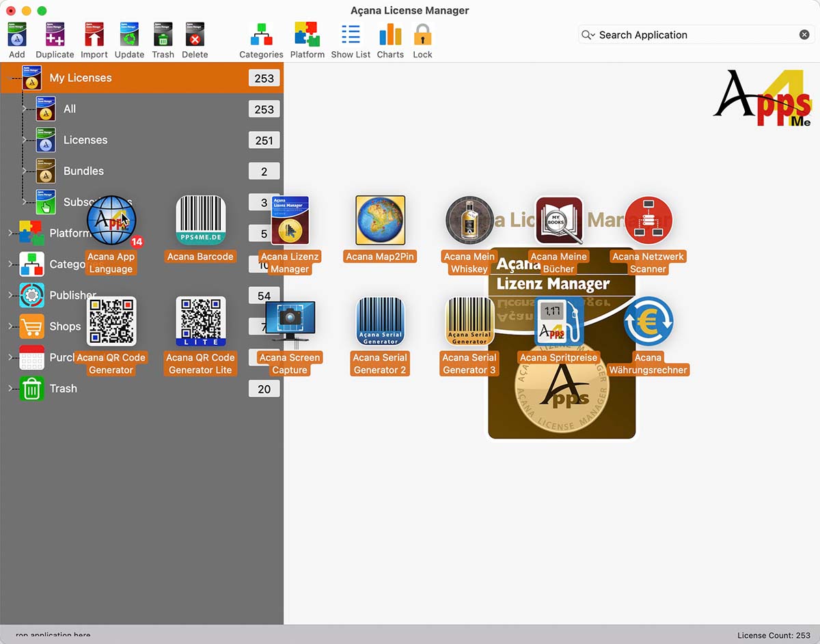
Task: Click the 54 count badge beside Publisher
Action: 264,296
